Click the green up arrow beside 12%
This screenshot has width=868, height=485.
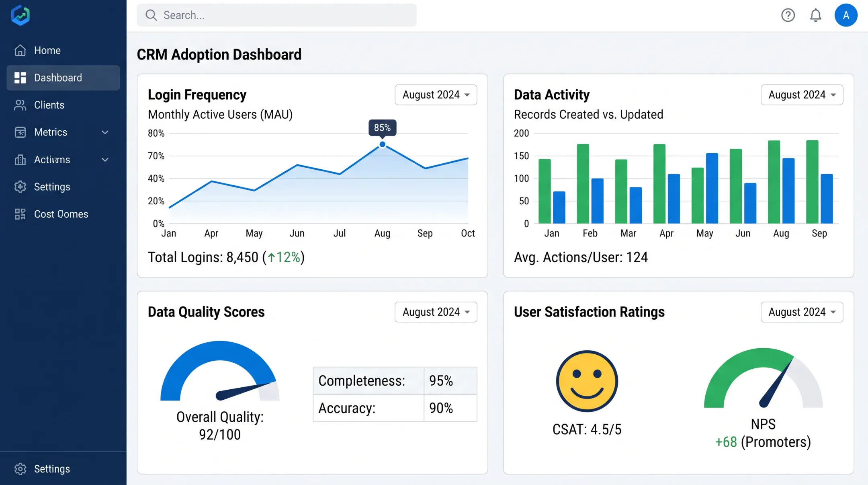[272, 257]
